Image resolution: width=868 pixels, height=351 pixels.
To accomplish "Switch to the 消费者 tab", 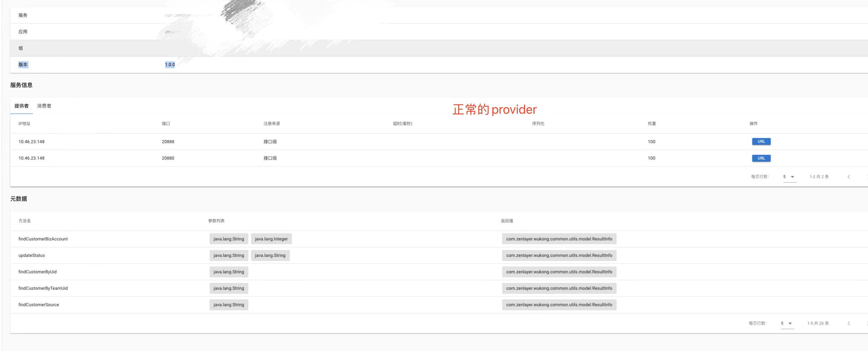I will (x=44, y=106).
